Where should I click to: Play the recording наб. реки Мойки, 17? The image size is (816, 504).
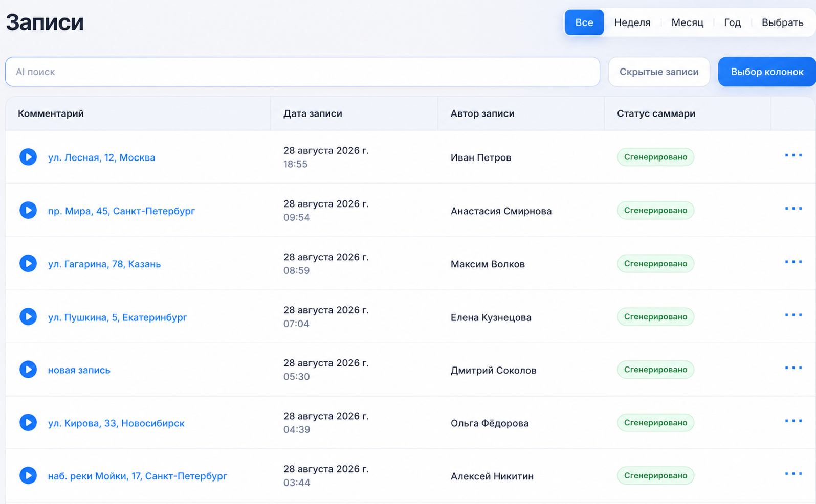28,475
